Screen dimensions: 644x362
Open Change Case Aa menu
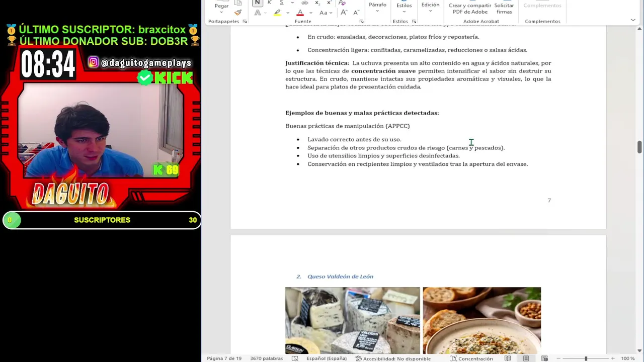(325, 13)
